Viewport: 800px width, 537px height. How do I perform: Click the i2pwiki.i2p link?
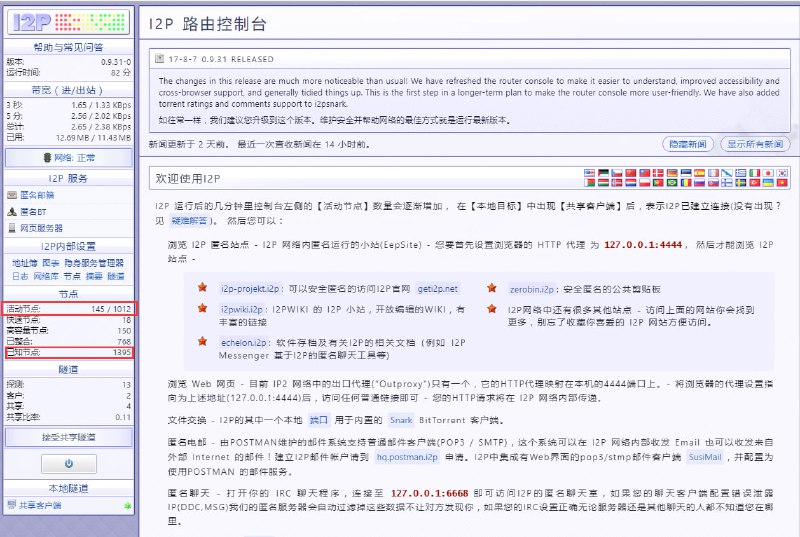242,309
